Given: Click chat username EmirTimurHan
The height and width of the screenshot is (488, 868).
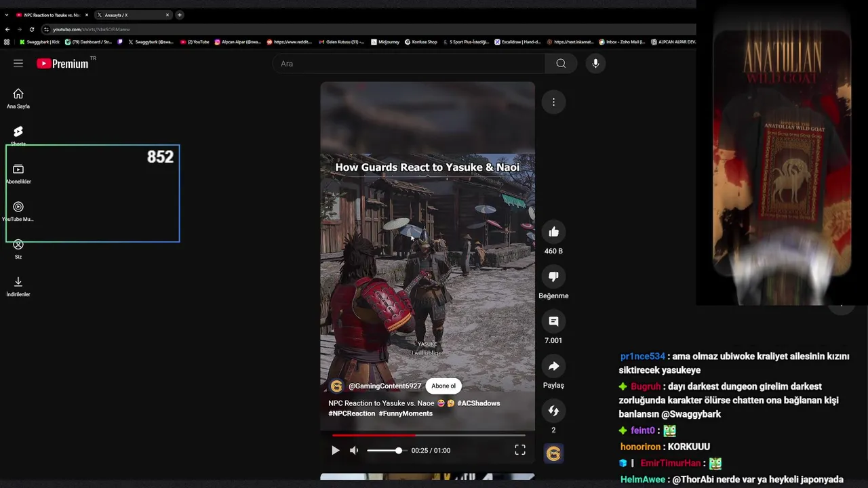Looking at the screenshot, I should pyautogui.click(x=671, y=463).
